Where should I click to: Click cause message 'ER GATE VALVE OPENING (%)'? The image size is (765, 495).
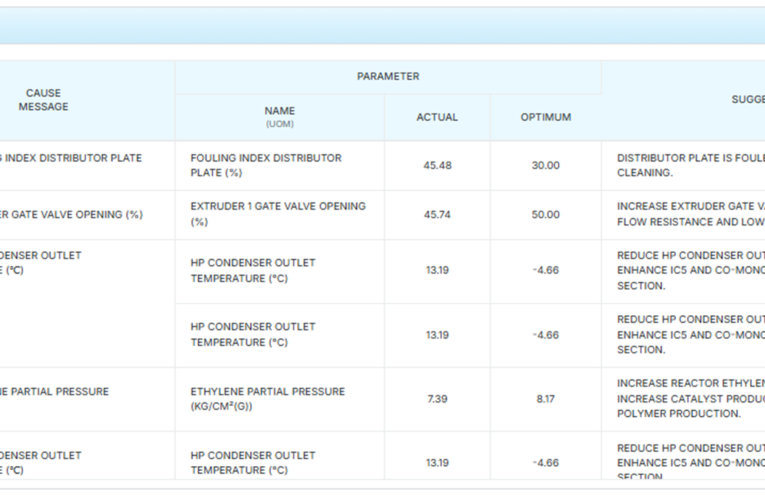click(x=71, y=215)
